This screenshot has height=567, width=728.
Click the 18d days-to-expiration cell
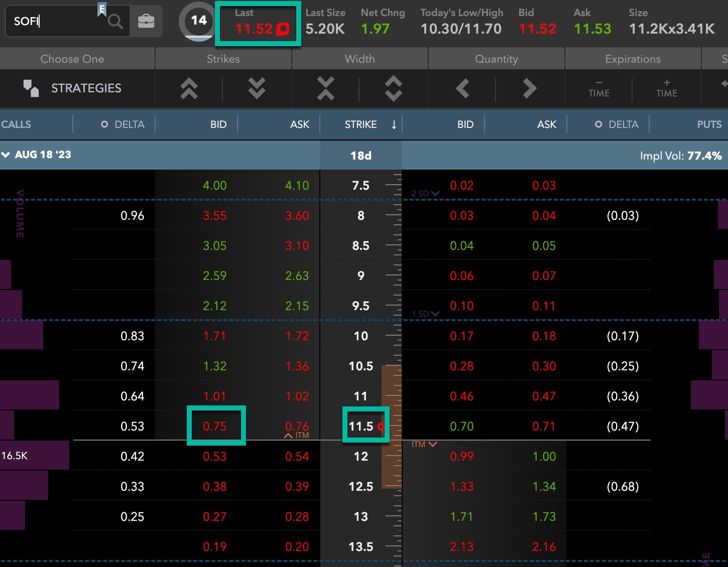(361, 156)
